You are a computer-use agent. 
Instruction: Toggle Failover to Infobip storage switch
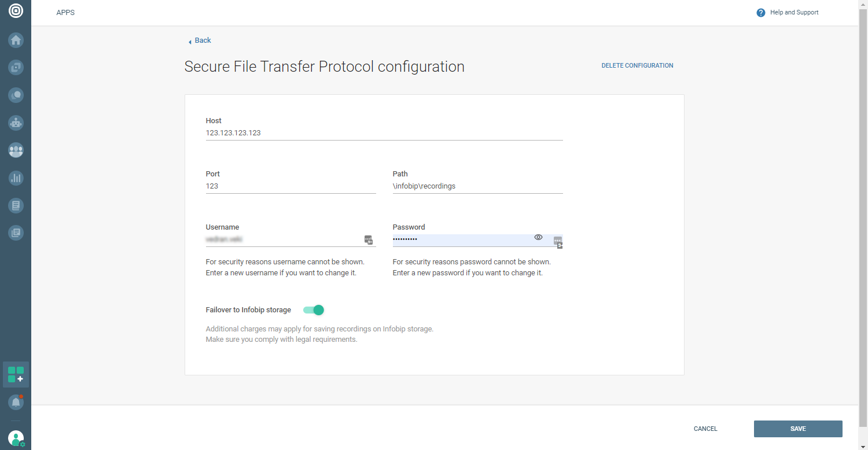pos(314,310)
